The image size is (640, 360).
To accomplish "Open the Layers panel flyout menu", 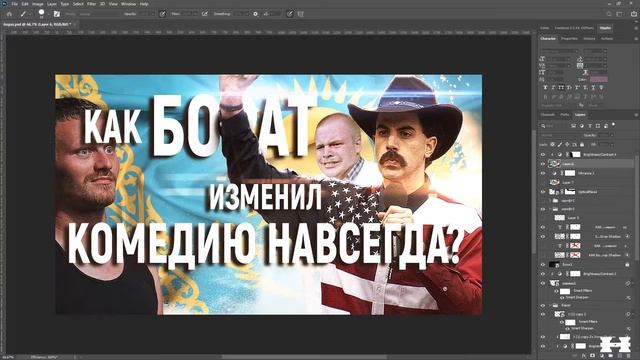I will (x=636, y=115).
